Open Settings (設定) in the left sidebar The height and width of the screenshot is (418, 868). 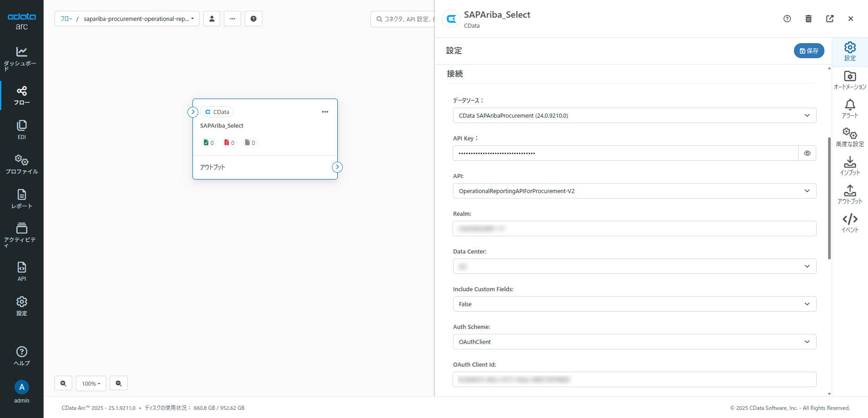21,306
